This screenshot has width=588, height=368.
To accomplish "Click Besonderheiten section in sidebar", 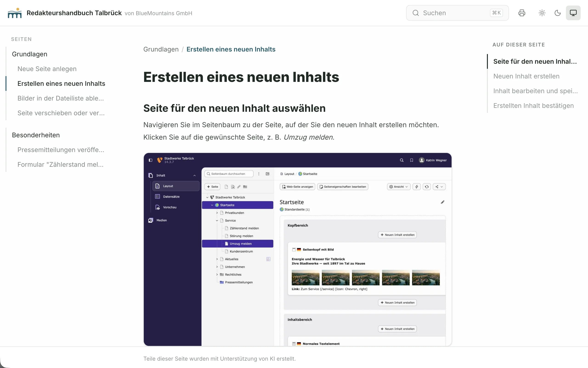I will tap(36, 135).
